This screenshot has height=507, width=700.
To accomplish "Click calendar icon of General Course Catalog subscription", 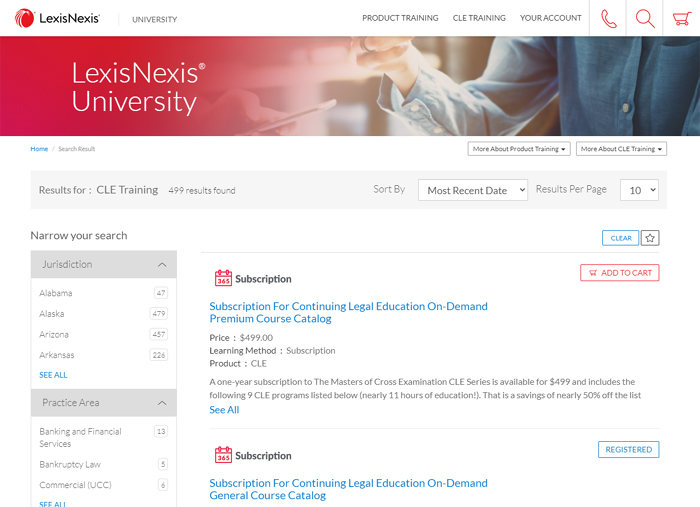I will (x=223, y=454).
